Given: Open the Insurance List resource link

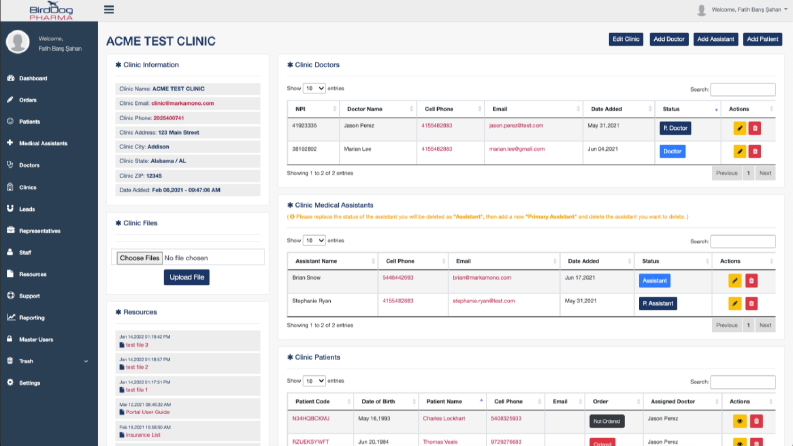Looking at the screenshot, I should point(143,435).
